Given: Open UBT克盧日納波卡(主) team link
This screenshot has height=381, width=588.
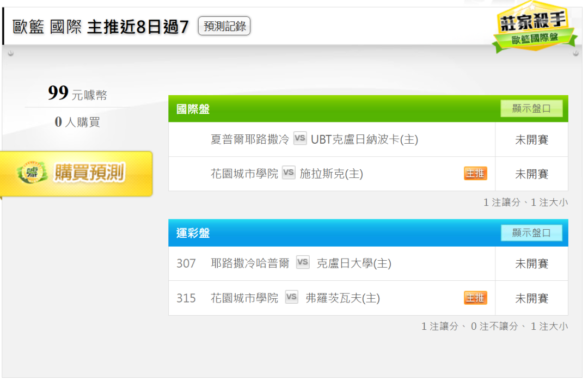Looking at the screenshot, I should (364, 139).
